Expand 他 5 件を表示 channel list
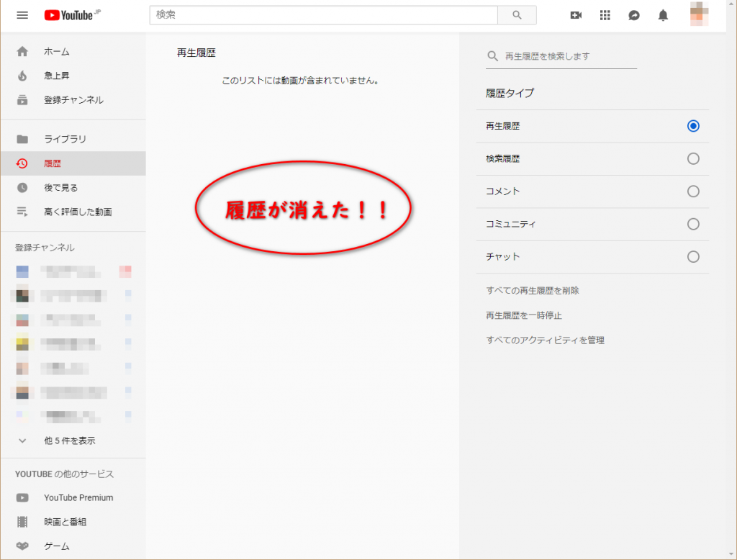The width and height of the screenshot is (737, 560). pos(69,441)
